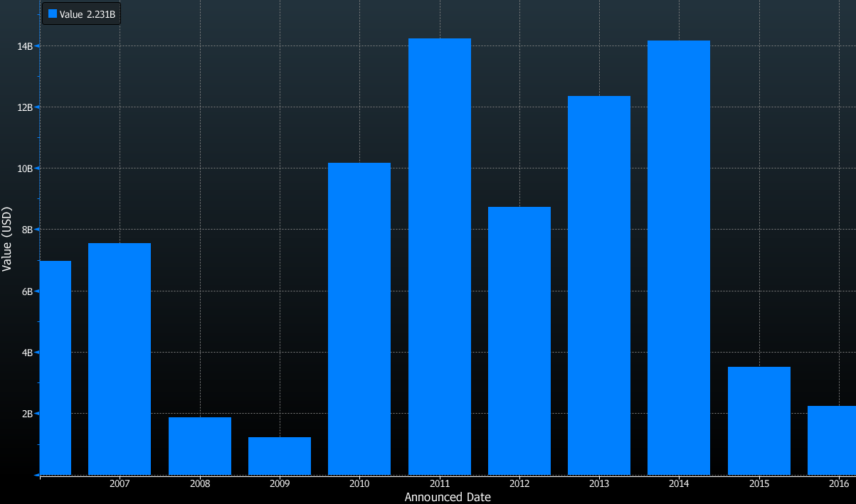Select the 2007 bar
The width and height of the screenshot is (856, 504).
pyautogui.click(x=120, y=359)
